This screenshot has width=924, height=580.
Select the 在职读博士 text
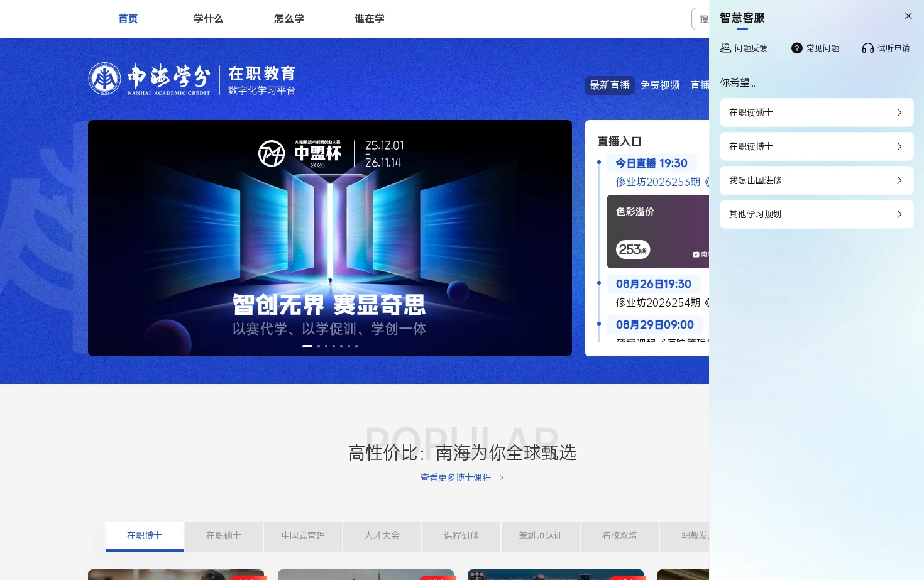[x=751, y=146]
